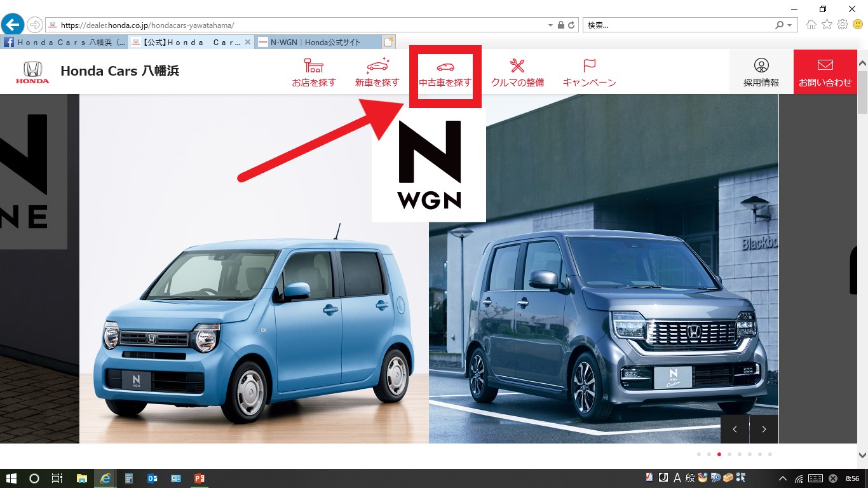Go to next carousel slide arrow
This screenshot has width=868, height=488.
pos(764,429)
